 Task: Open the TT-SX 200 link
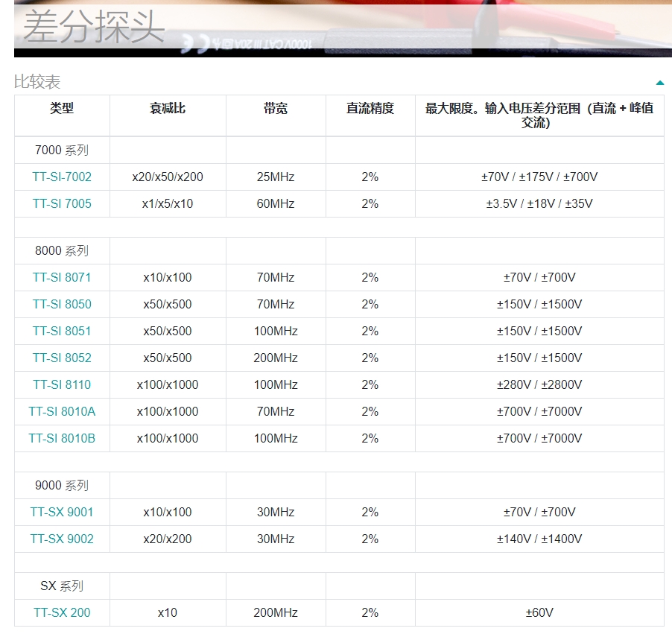(x=62, y=612)
